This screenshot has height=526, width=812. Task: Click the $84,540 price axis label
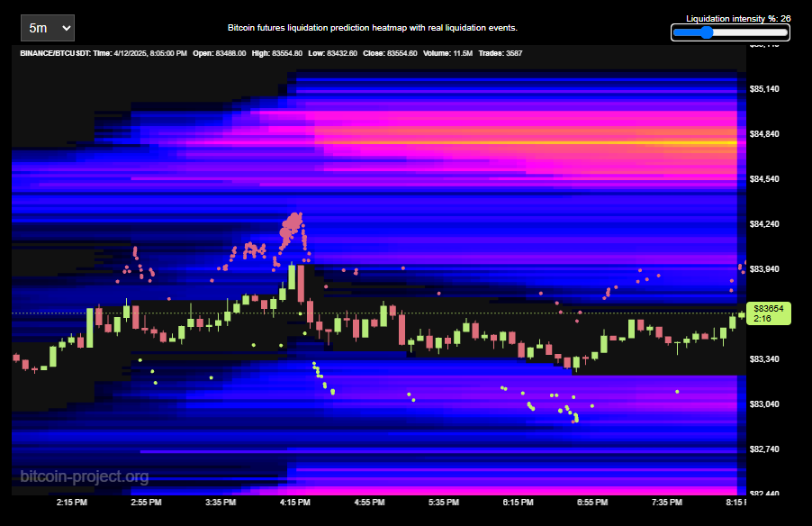[x=764, y=179]
